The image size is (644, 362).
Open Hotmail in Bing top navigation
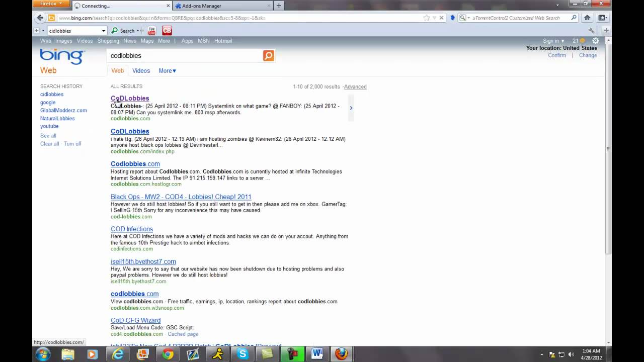click(x=223, y=41)
